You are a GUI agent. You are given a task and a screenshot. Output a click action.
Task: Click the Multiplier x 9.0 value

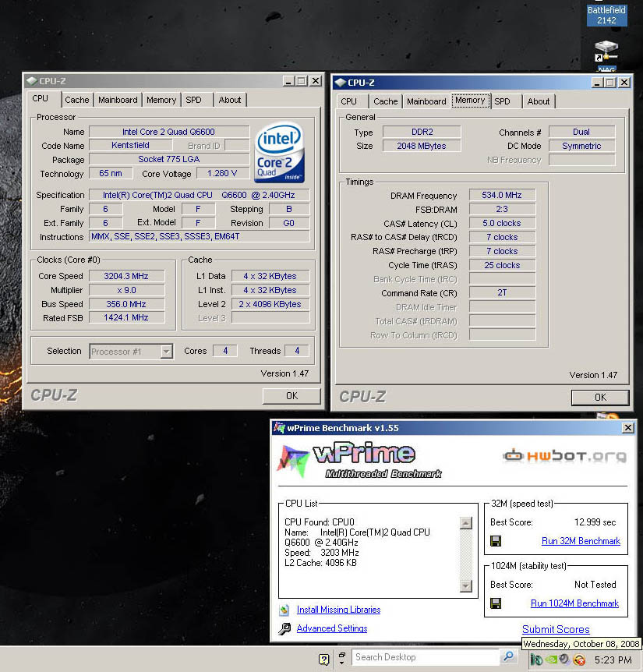(126, 290)
